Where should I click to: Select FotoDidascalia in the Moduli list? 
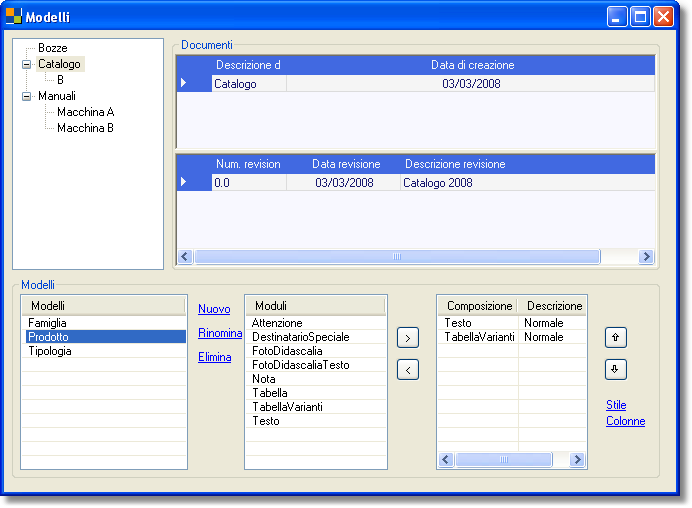click(x=316, y=351)
